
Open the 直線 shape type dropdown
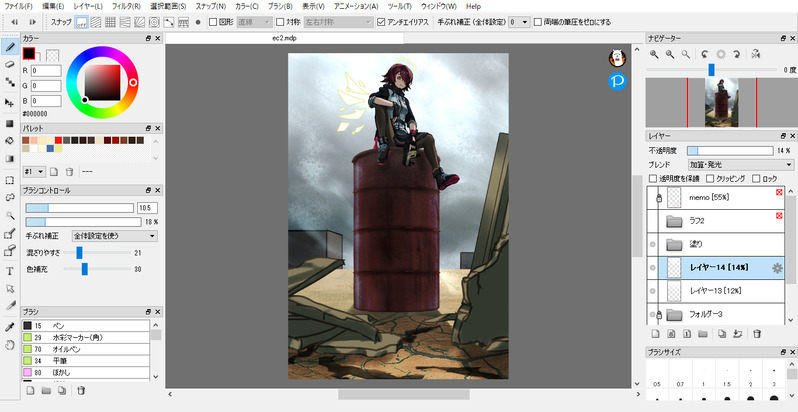coord(255,22)
